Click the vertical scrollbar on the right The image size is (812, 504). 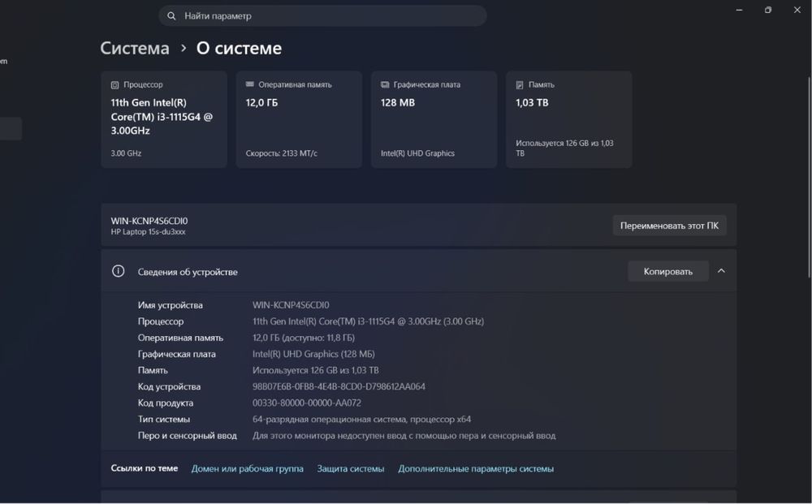coord(809,179)
